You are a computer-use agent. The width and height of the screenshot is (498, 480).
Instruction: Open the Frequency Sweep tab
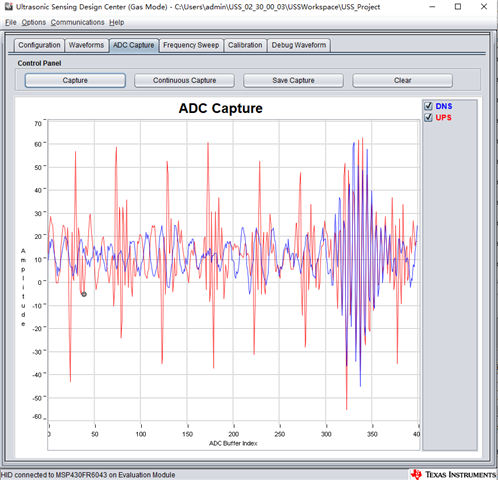[x=191, y=45]
